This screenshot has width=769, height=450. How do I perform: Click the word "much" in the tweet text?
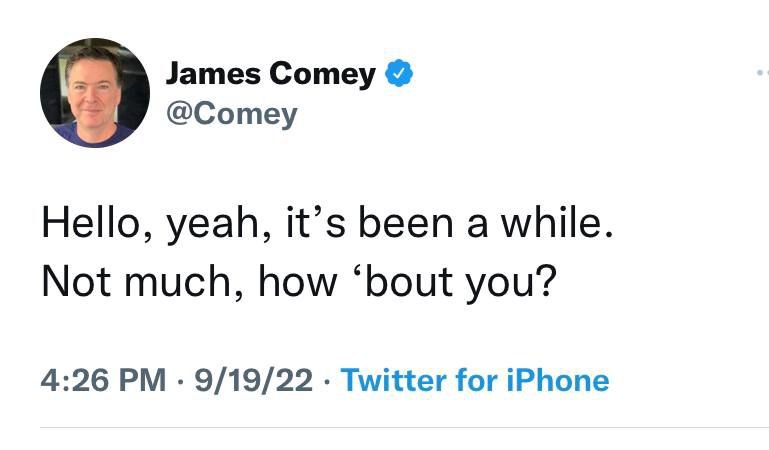tap(177, 281)
